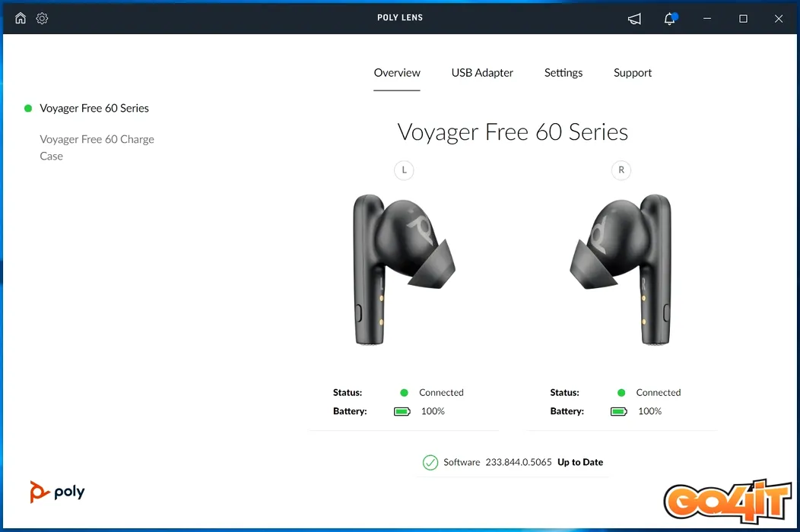Click the Voyager Free 60 Series heading

(x=513, y=132)
